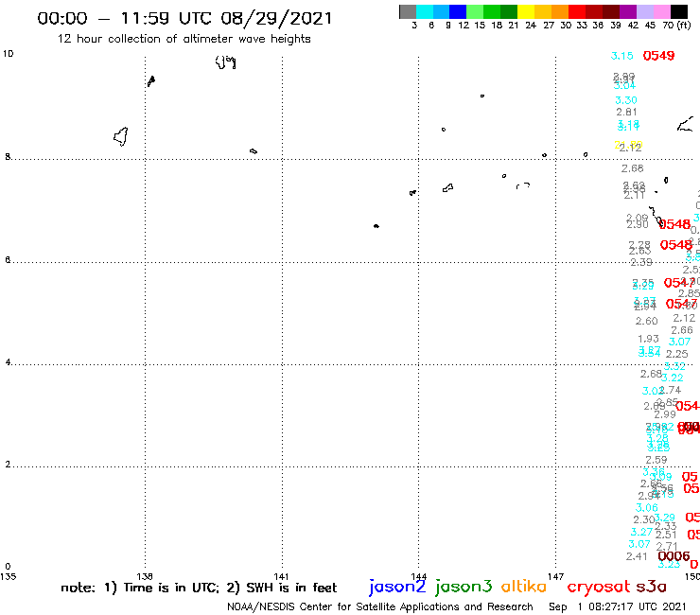Click the dark red 's3a' legend label

(651, 587)
